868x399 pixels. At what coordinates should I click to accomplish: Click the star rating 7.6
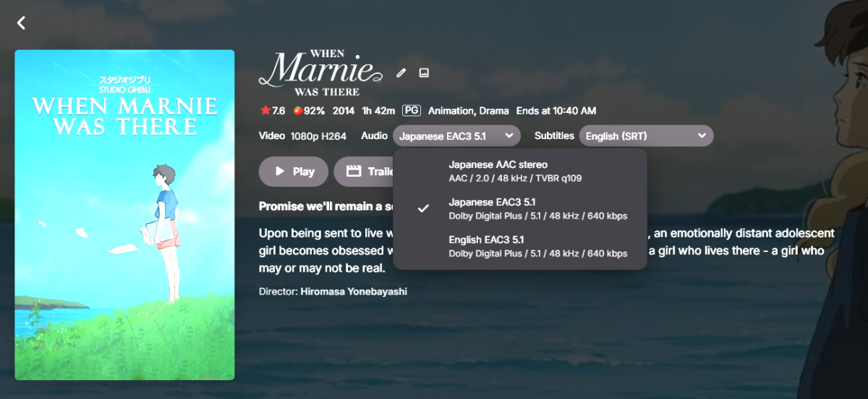[x=273, y=111]
